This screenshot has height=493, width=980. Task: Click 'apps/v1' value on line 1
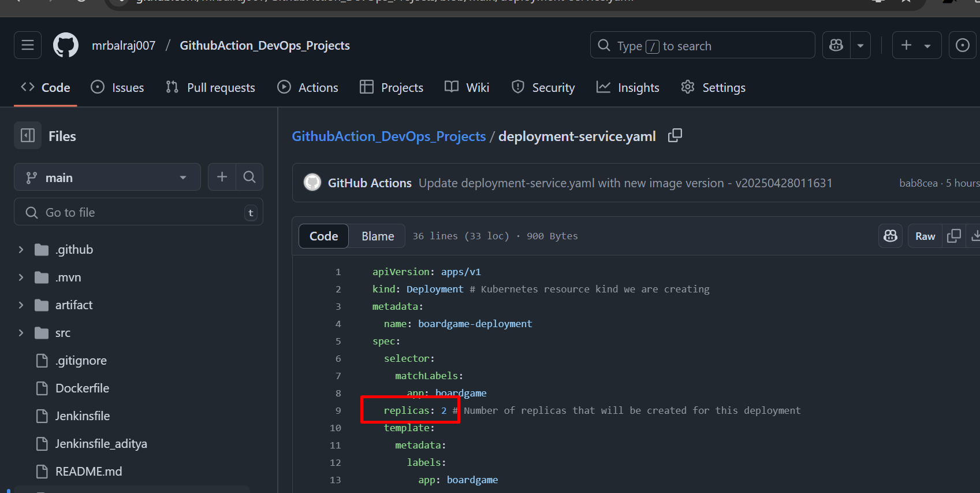point(461,272)
